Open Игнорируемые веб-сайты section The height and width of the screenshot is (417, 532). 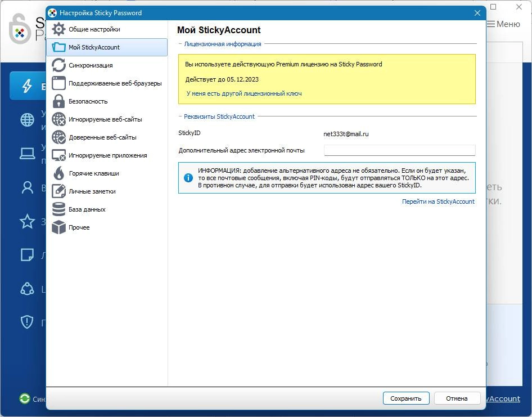107,119
